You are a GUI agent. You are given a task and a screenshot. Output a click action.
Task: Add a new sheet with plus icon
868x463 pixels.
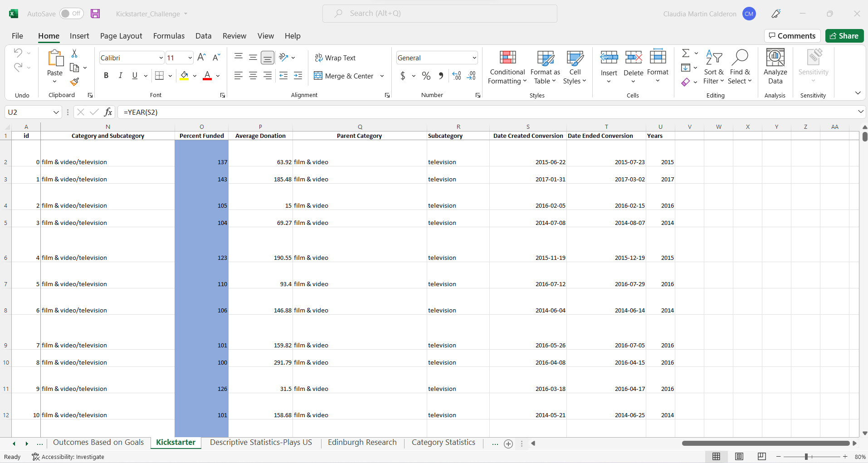click(x=508, y=444)
